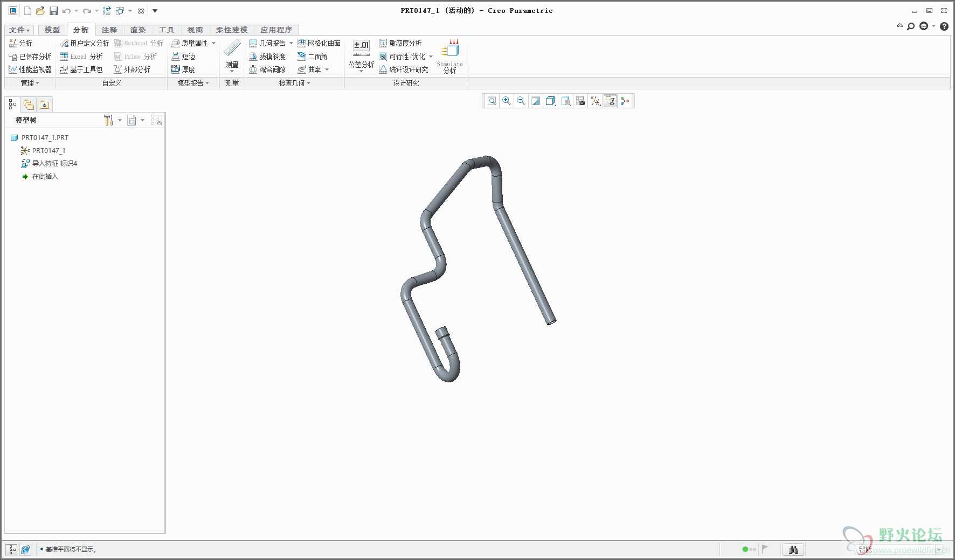Show the model tree navigator tab
The image size is (955, 560).
point(12,104)
